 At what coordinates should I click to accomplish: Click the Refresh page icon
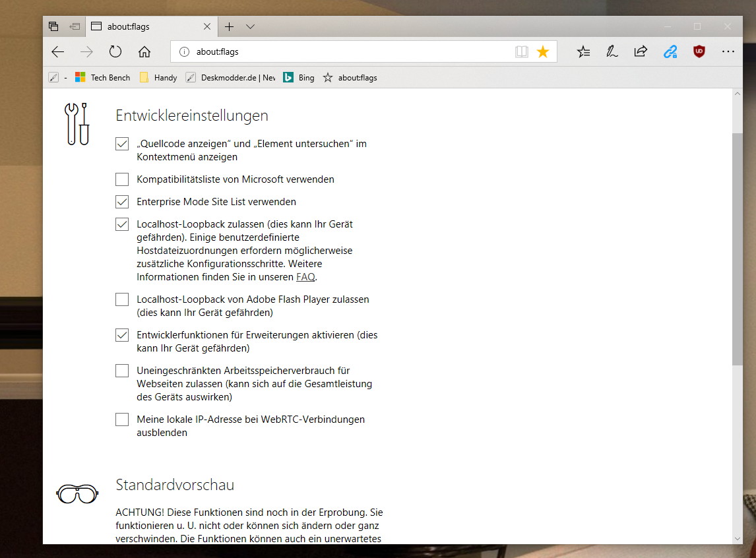(x=115, y=52)
